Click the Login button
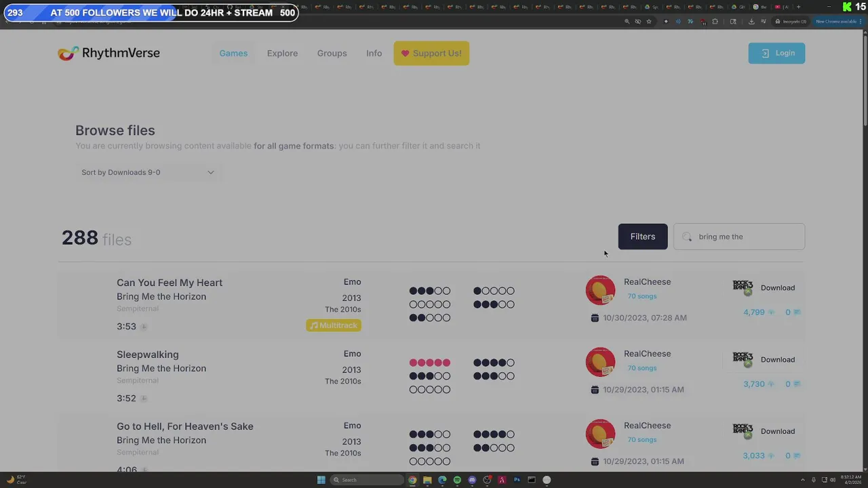Viewport: 868px width, 488px height. tap(776, 53)
